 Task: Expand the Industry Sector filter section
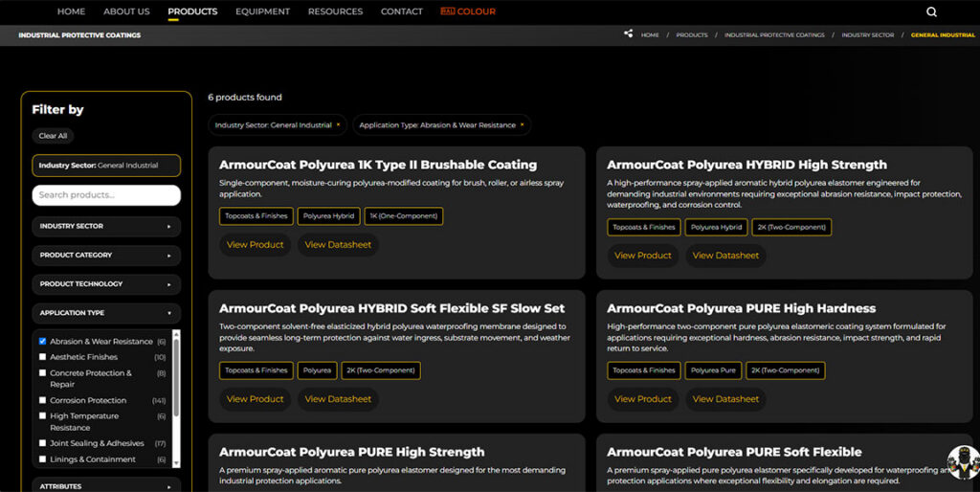tap(106, 226)
